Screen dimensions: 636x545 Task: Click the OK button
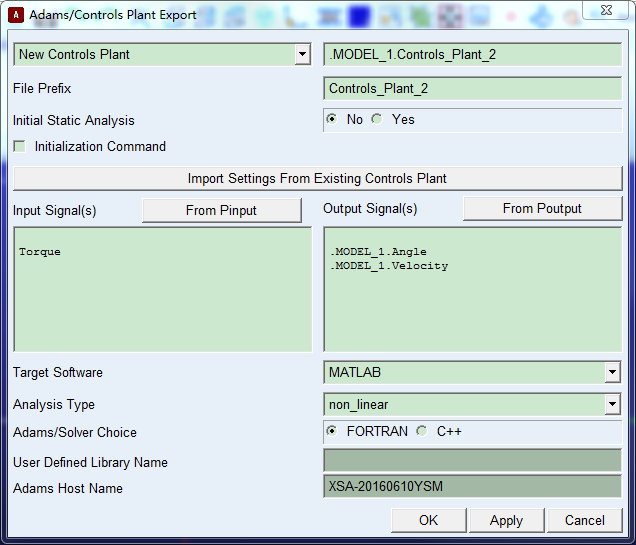point(428,520)
